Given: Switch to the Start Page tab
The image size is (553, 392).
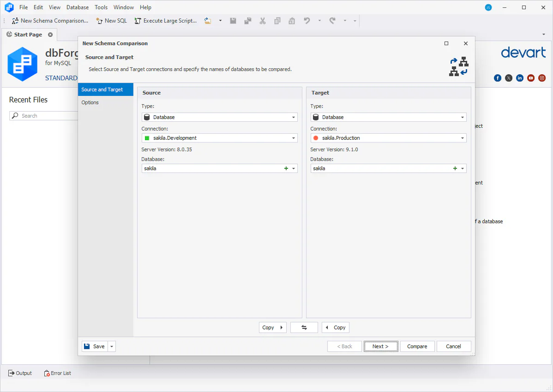Looking at the screenshot, I should (28, 35).
